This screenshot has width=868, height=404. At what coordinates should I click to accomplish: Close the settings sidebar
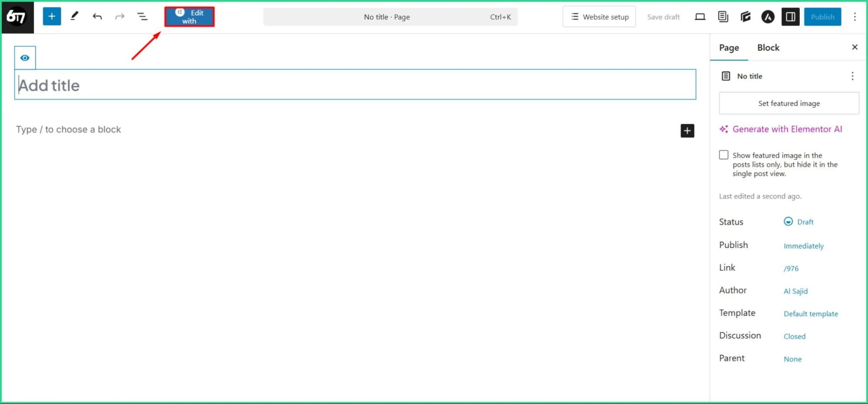[x=855, y=47]
